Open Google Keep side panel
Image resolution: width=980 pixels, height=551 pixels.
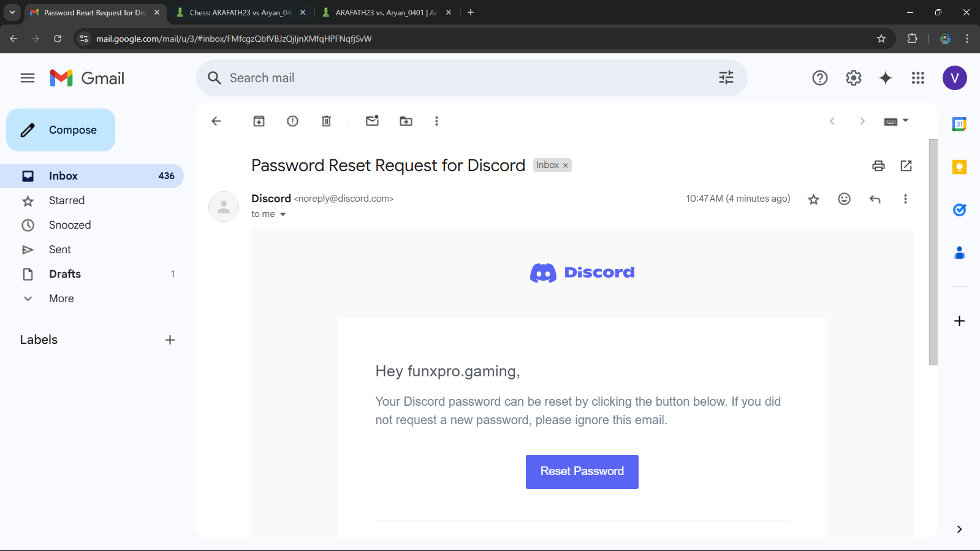960,167
